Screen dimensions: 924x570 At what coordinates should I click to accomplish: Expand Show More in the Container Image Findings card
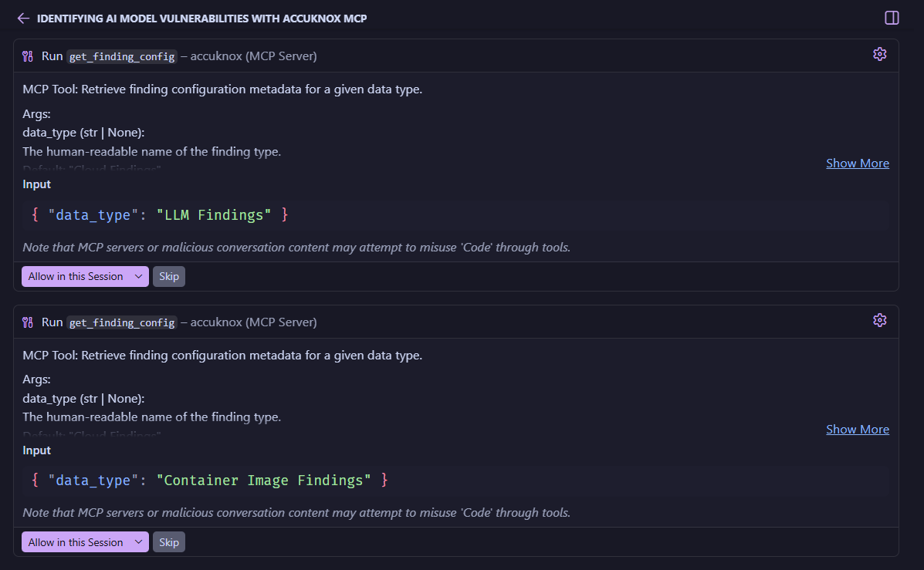[857, 430]
